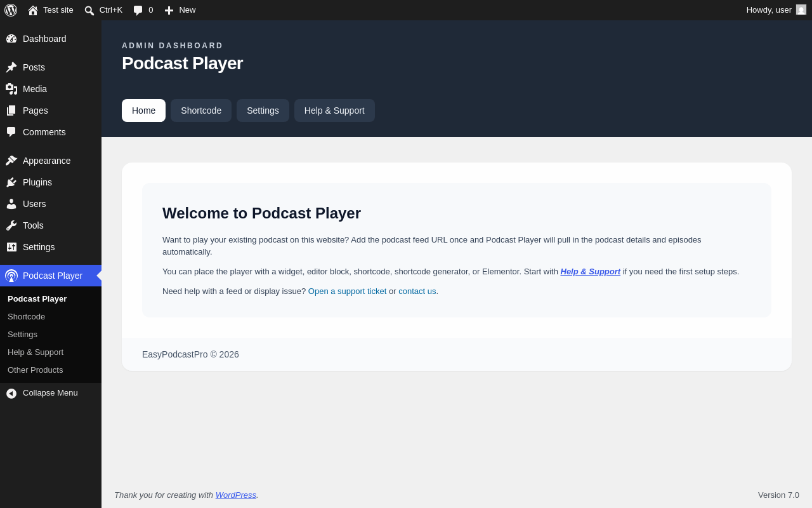Image resolution: width=812 pixels, height=508 pixels.
Task: Click the Dashboard gauge icon
Action: [11, 39]
